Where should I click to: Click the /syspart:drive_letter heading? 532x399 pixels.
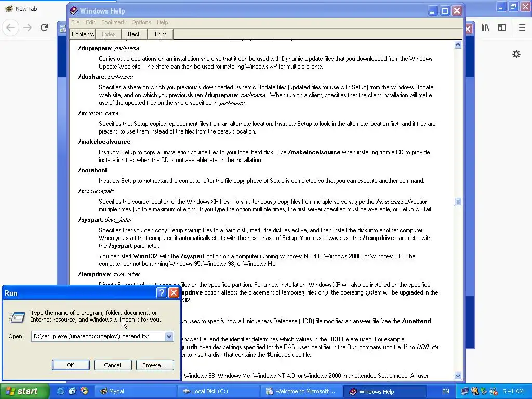(x=105, y=220)
